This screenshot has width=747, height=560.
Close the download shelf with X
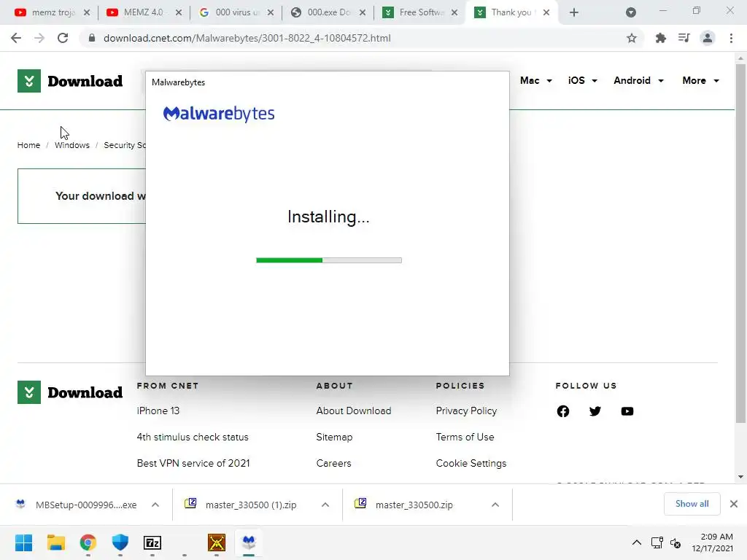click(x=734, y=504)
